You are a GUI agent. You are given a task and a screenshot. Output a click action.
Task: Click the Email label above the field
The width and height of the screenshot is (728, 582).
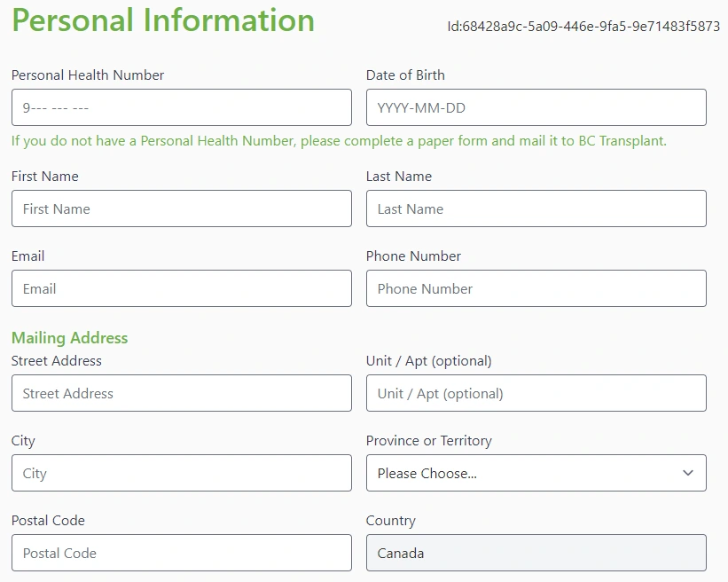point(27,256)
